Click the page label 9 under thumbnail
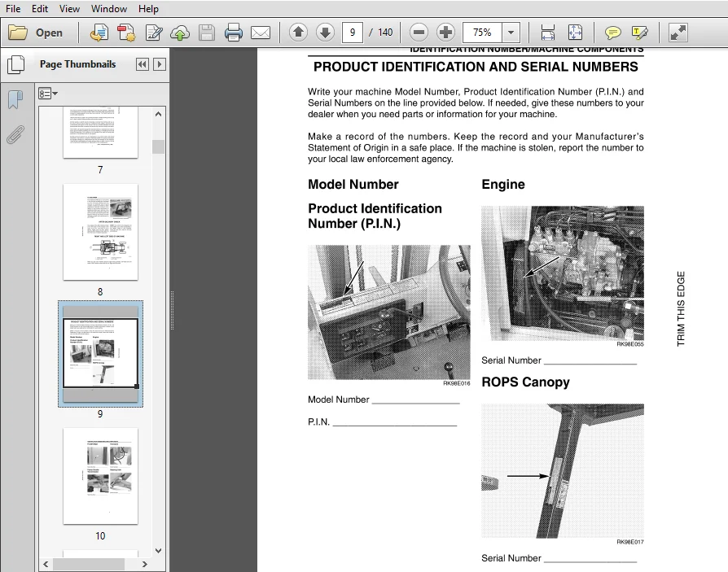 100,414
